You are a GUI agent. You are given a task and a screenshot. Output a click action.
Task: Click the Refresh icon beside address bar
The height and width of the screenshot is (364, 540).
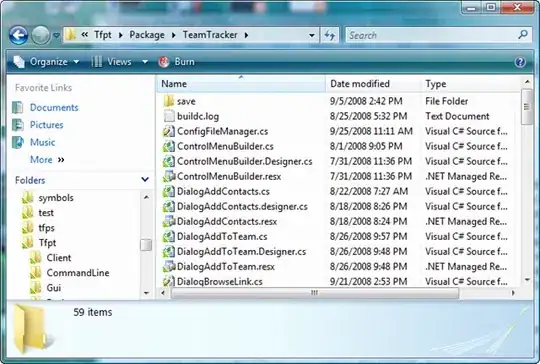coord(330,35)
